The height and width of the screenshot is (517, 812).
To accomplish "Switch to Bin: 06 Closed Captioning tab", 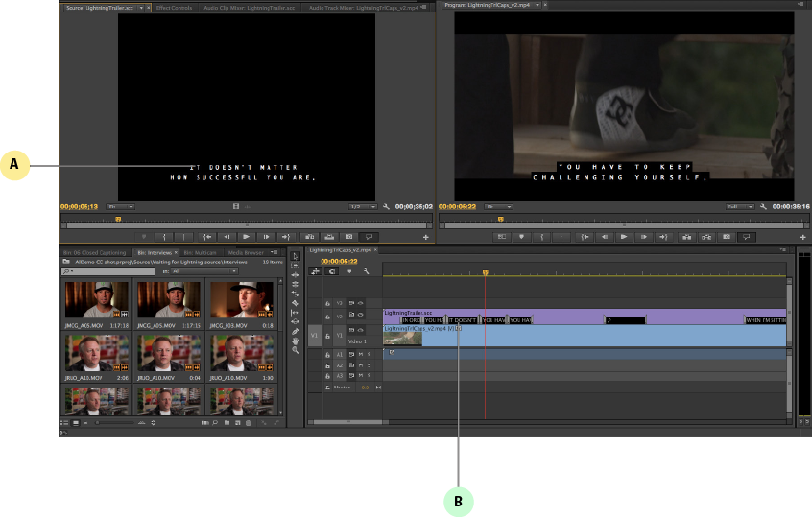I will [x=95, y=253].
